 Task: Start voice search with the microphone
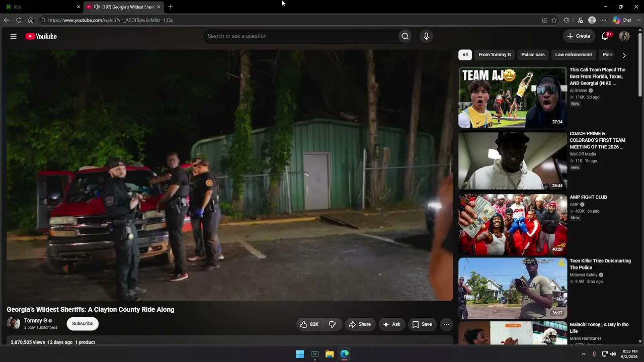[x=426, y=36]
